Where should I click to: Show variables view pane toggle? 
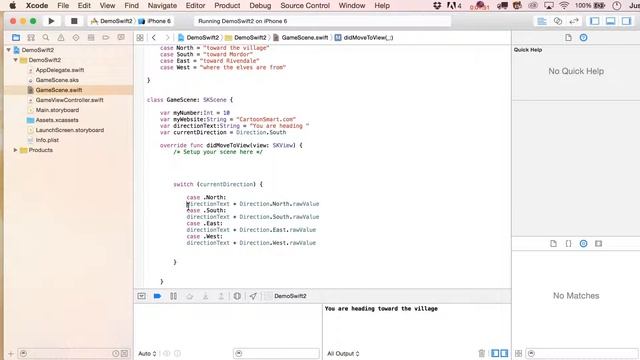(x=495, y=353)
